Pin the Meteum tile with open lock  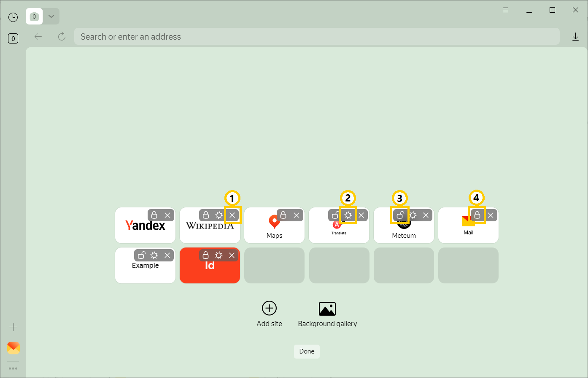[x=400, y=215]
